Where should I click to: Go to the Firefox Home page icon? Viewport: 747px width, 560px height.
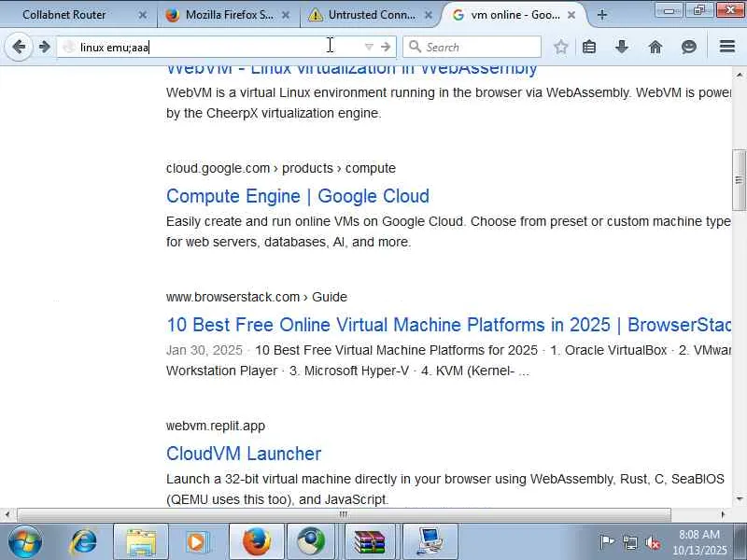(655, 47)
